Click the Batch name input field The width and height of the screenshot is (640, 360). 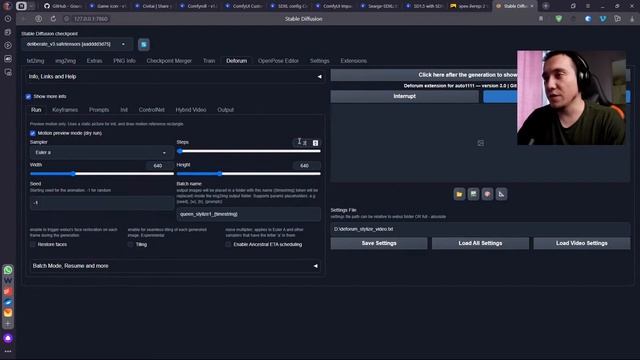[249, 214]
